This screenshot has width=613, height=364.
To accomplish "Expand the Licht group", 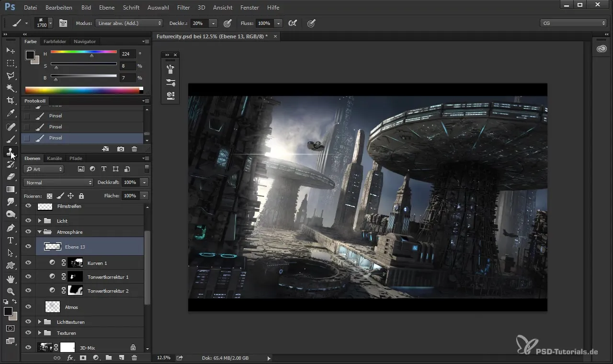I will [x=40, y=221].
